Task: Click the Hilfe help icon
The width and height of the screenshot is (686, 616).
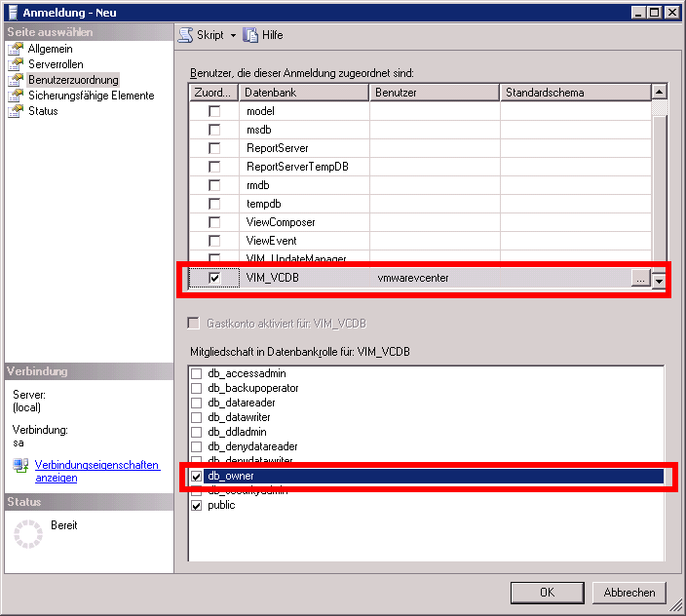Action: tap(250, 34)
